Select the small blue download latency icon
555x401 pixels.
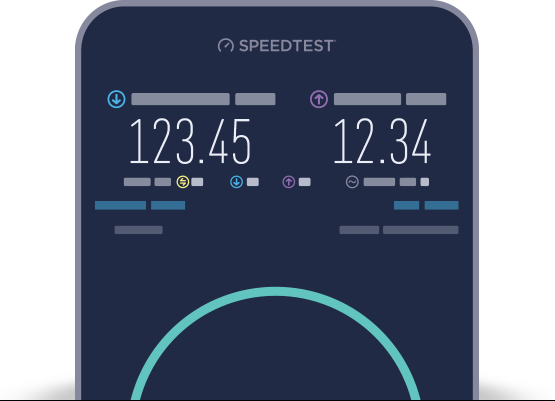click(x=236, y=182)
